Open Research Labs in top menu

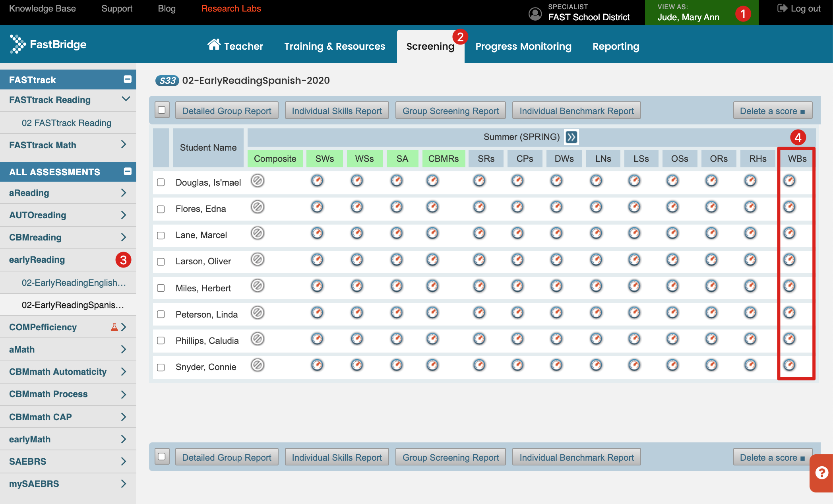pos(231,8)
